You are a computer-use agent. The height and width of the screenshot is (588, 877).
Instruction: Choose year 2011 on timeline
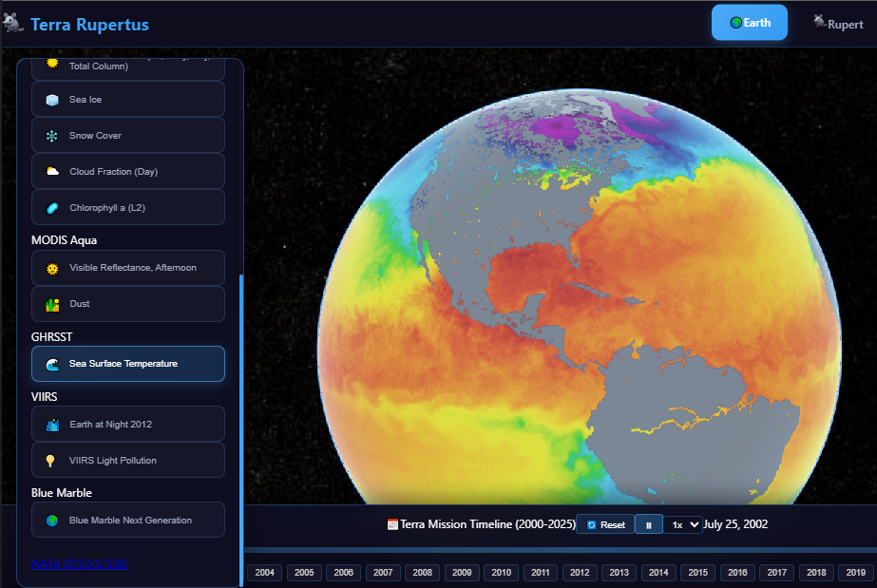pos(541,573)
